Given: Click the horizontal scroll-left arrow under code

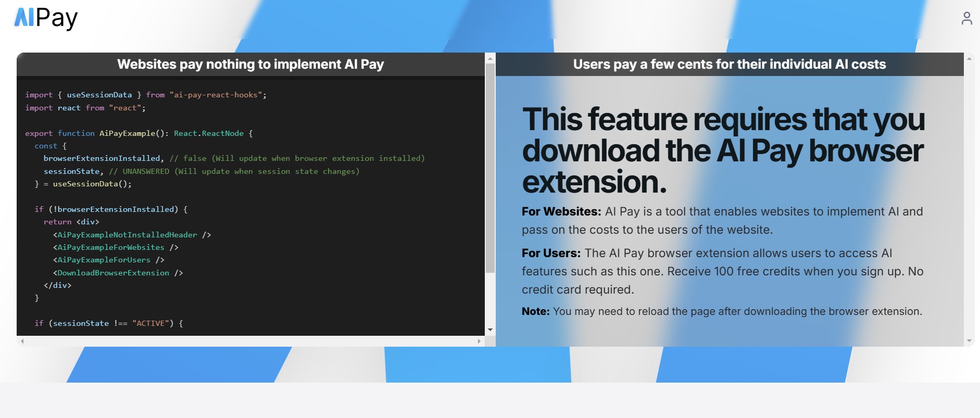Looking at the screenshot, I should 22,341.
